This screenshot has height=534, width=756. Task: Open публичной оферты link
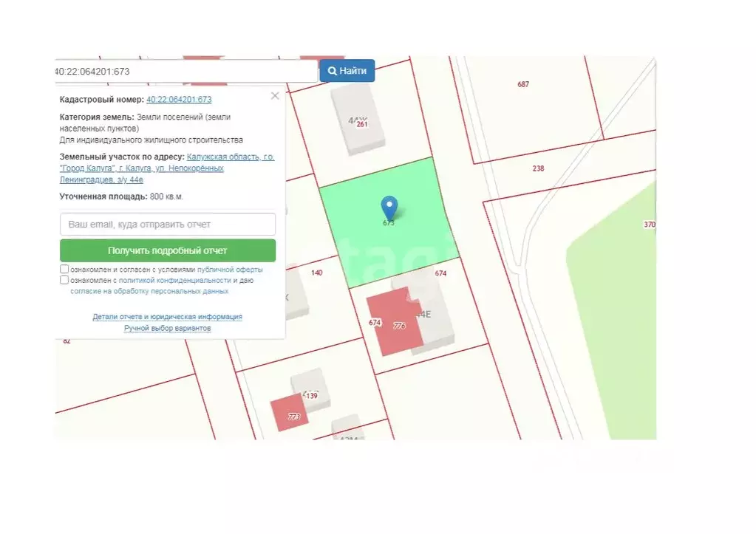pyautogui.click(x=230, y=270)
